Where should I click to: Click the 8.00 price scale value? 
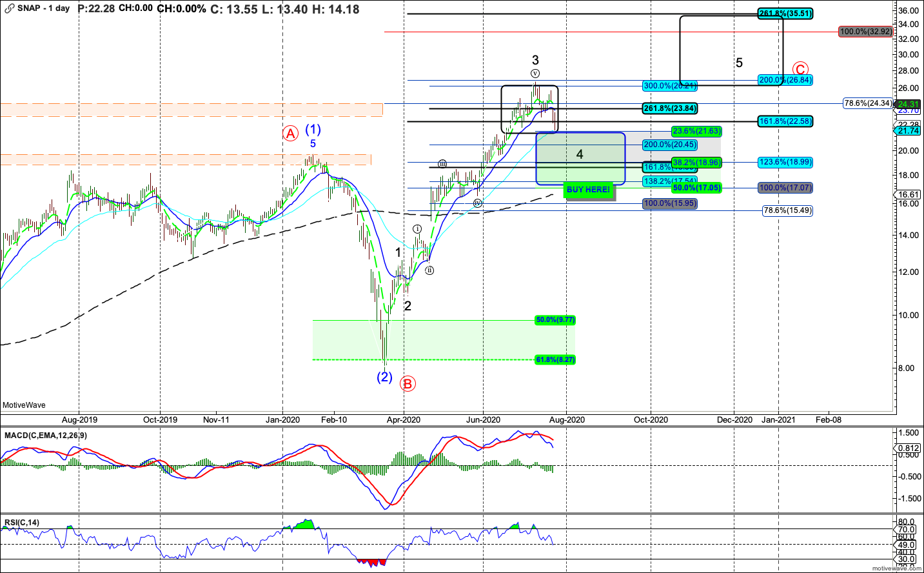[x=907, y=368]
